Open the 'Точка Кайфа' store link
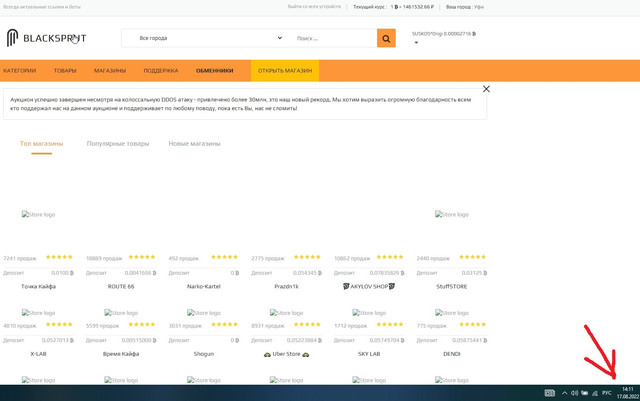The image size is (640, 401). coord(38,286)
